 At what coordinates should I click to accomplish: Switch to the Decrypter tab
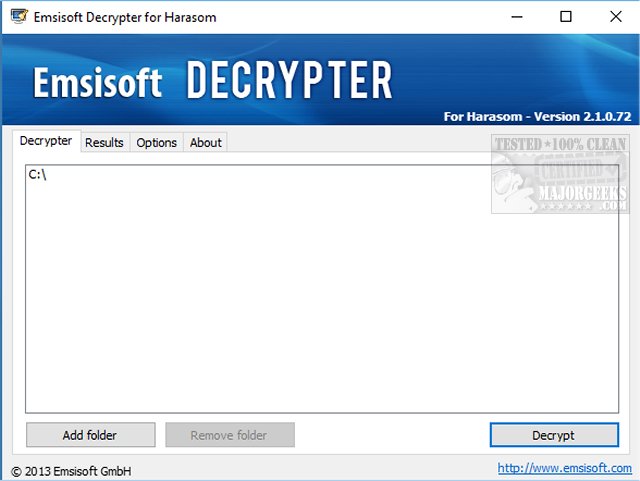point(46,141)
